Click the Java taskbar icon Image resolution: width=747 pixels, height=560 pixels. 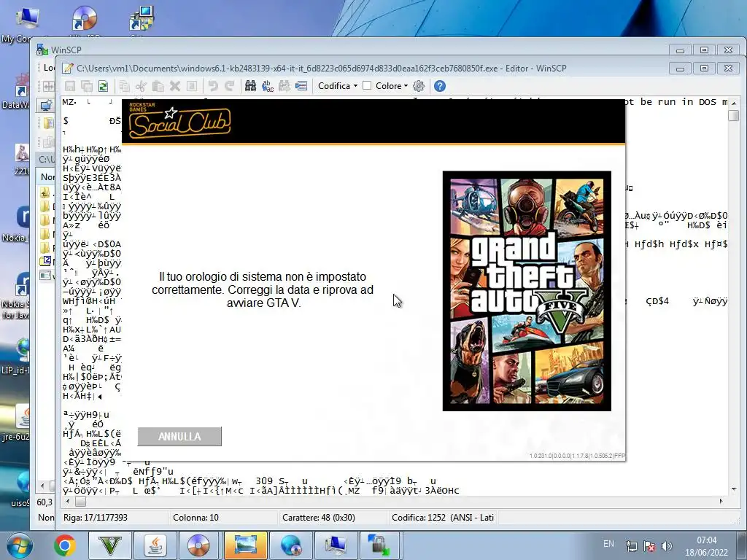(x=155, y=545)
